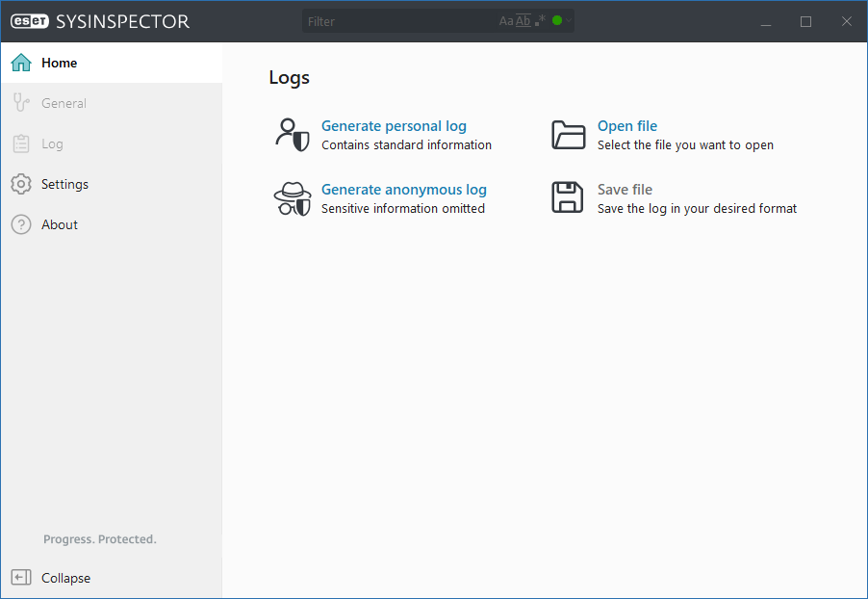The image size is (868, 599).
Task: Click the Settings gear icon
Action: tap(21, 184)
